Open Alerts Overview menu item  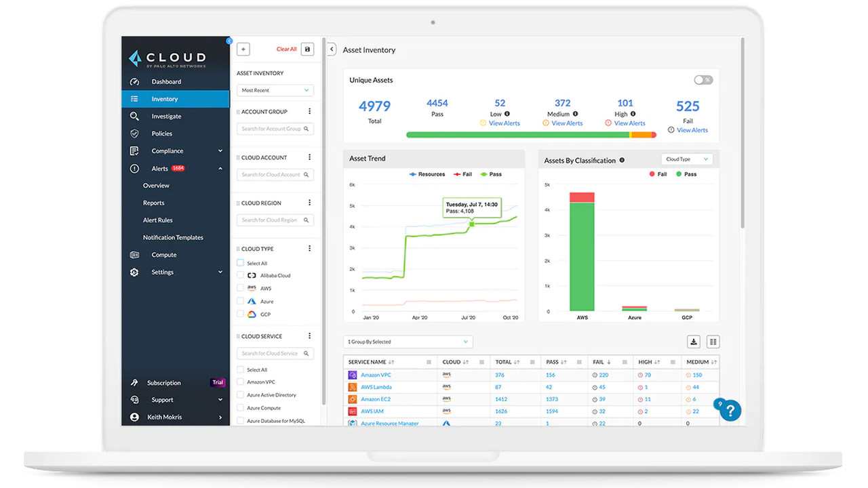[156, 186]
